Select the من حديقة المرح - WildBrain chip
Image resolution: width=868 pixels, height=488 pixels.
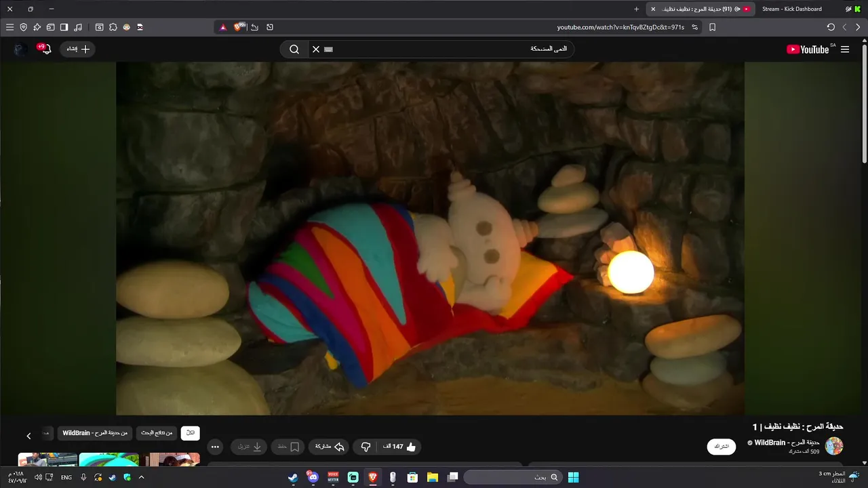coord(95,433)
